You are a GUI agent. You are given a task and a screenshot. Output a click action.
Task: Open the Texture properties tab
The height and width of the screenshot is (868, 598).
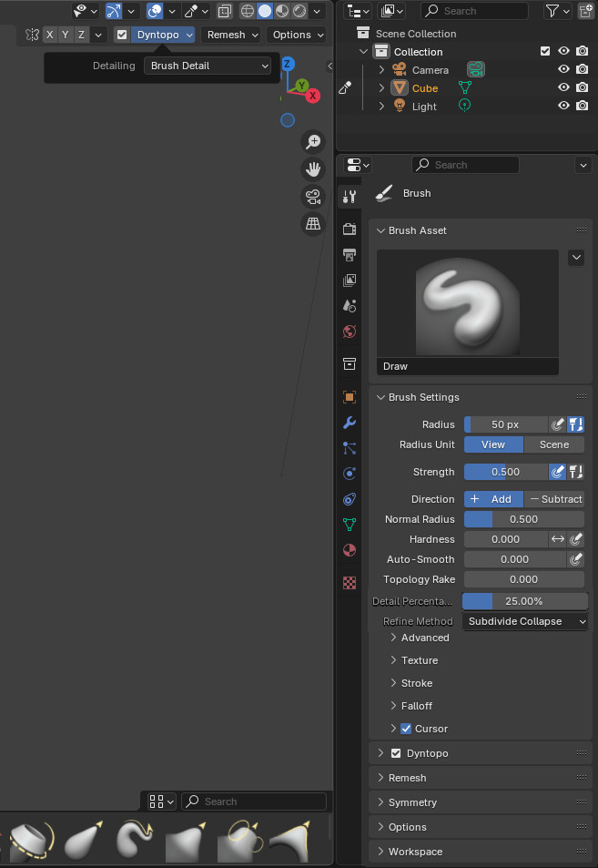click(350, 582)
